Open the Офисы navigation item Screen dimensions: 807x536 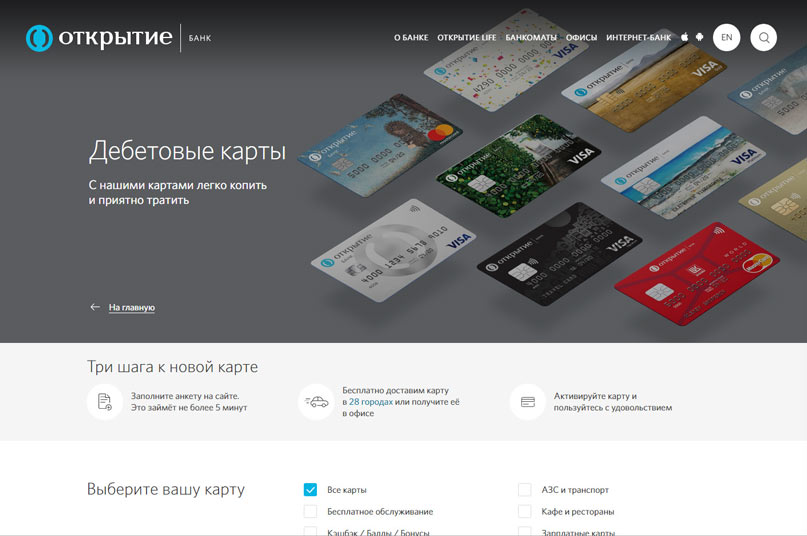(x=581, y=38)
